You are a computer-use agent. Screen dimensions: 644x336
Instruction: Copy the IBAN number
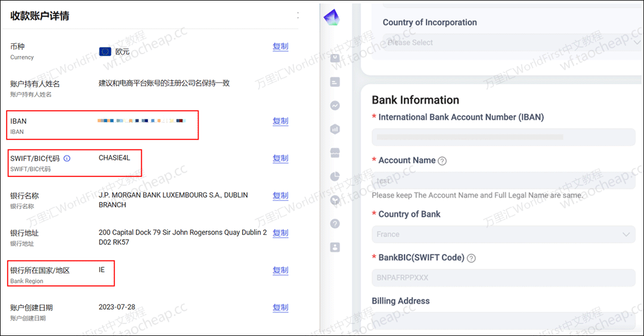coord(280,121)
